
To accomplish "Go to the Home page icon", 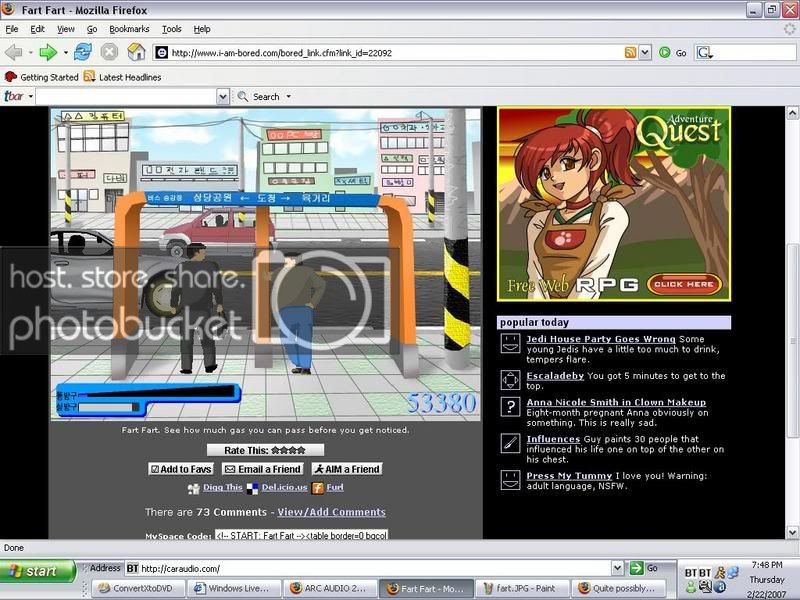I will tap(136, 52).
